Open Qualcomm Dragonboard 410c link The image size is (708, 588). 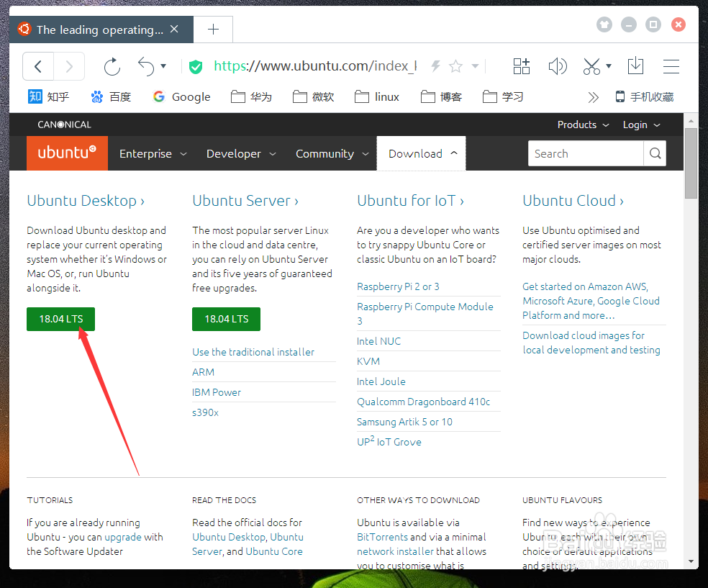pyautogui.click(x=424, y=402)
